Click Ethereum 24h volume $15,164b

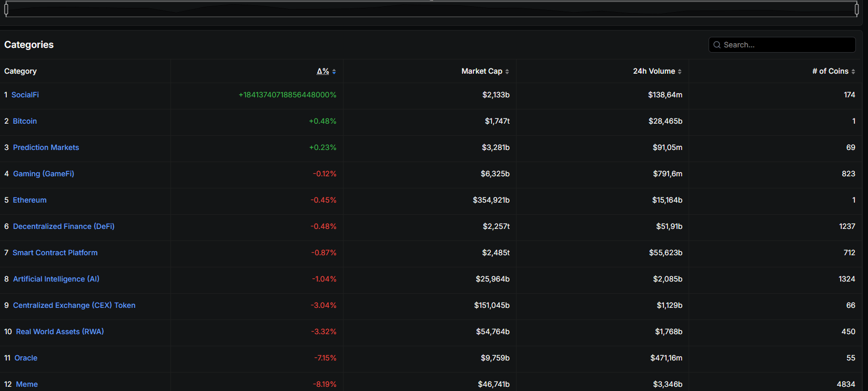tap(668, 200)
